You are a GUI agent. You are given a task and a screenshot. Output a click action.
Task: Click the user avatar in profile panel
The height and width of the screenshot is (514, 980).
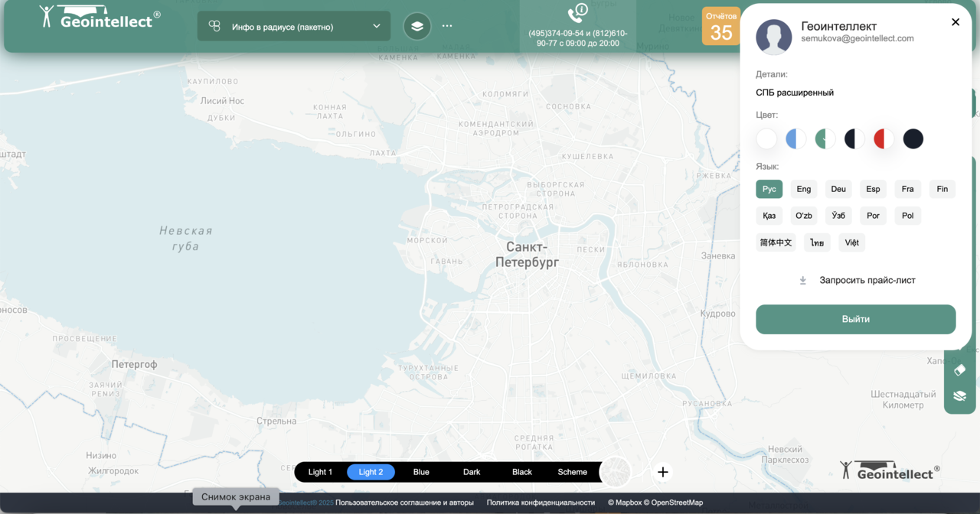(x=773, y=37)
